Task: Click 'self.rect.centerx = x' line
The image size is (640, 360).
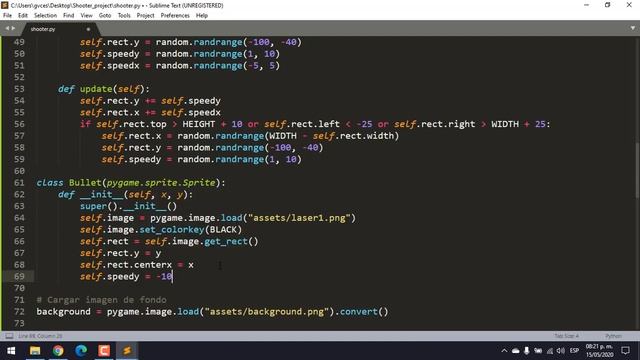Action: click(137, 265)
